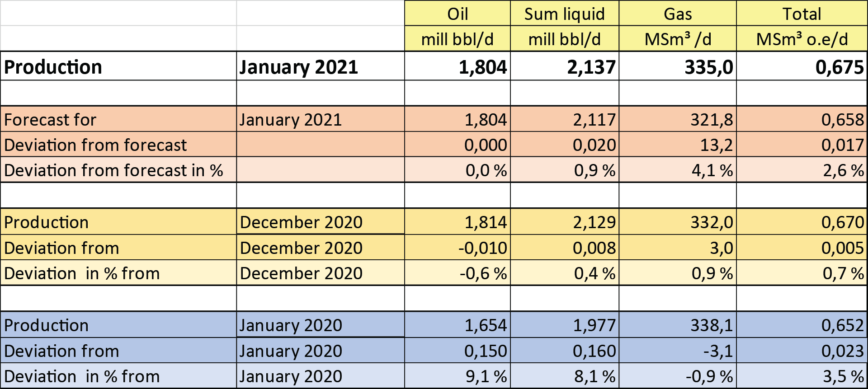
Task: Select the 9,1 % oil deviation cell
Action: click(458, 375)
